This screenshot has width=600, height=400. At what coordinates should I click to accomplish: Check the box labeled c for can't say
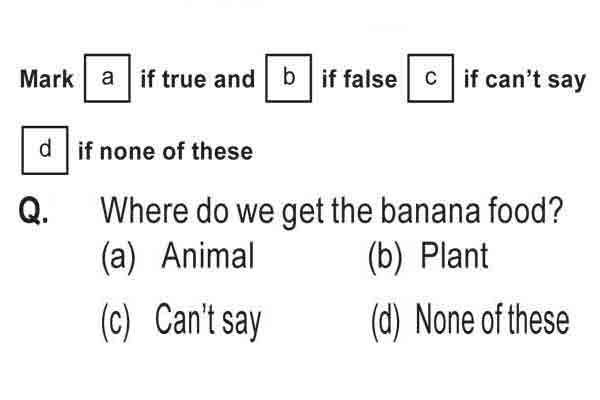[431, 78]
